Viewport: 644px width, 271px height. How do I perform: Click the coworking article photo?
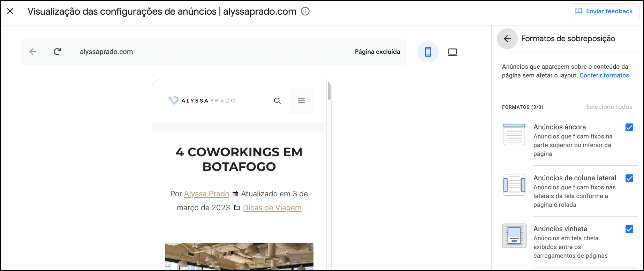[239, 256]
